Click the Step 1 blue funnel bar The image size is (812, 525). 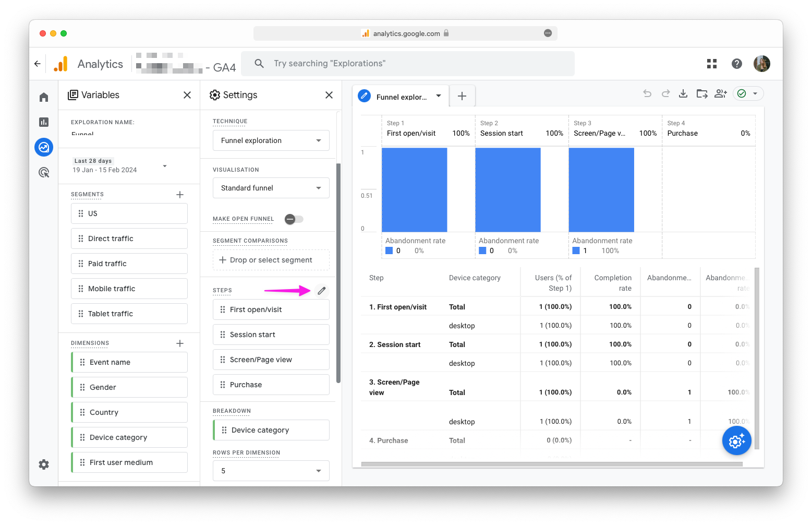[x=415, y=189]
